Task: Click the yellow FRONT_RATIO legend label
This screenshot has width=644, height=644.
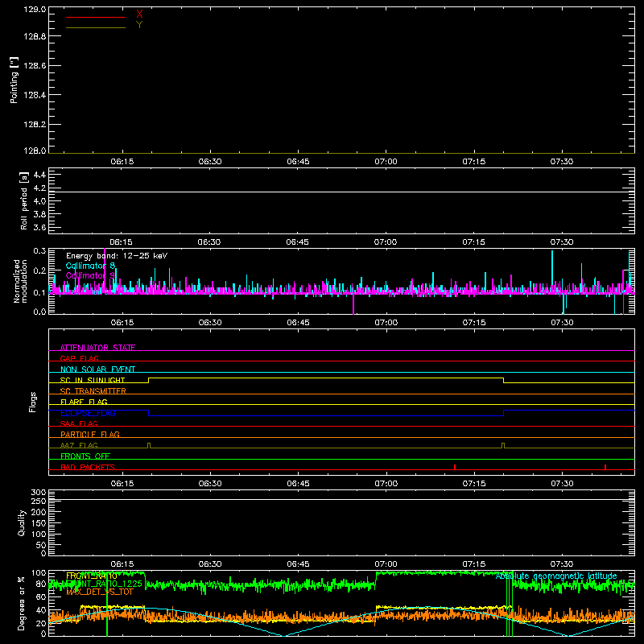Action: (x=92, y=576)
